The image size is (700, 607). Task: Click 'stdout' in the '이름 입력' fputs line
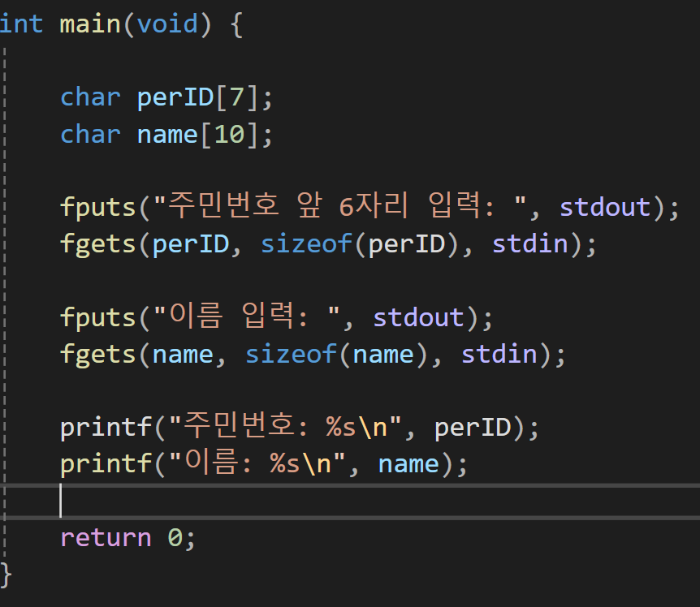pos(419,318)
